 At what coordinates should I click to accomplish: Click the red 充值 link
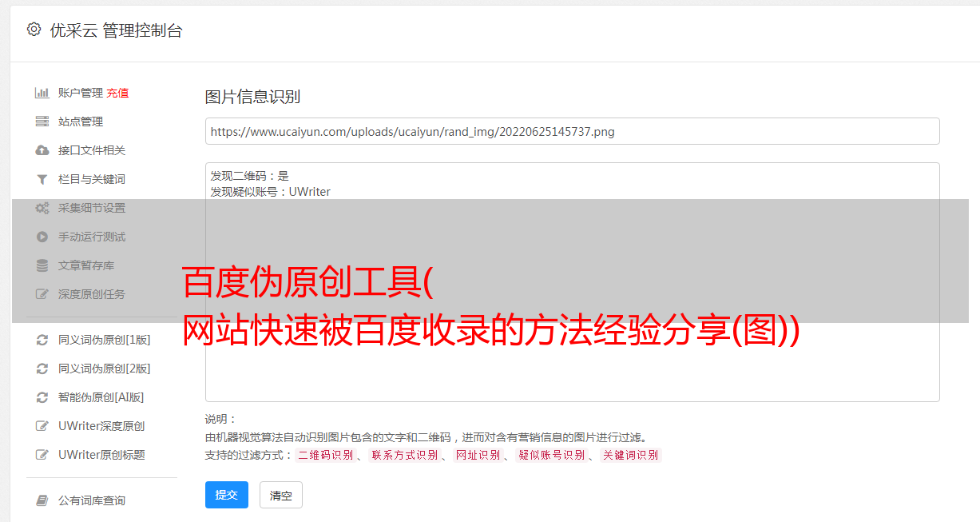coord(117,93)
